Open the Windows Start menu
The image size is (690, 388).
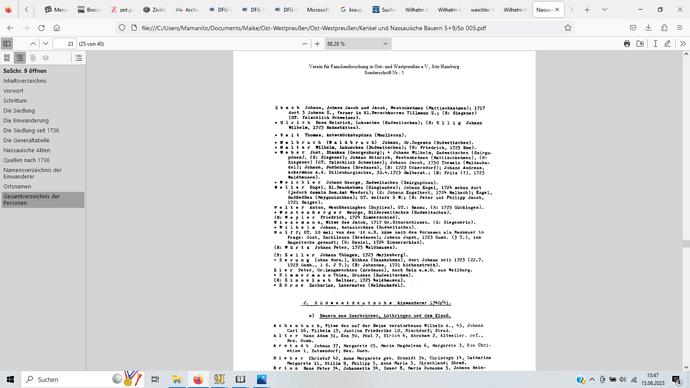(x=10, y=379)
